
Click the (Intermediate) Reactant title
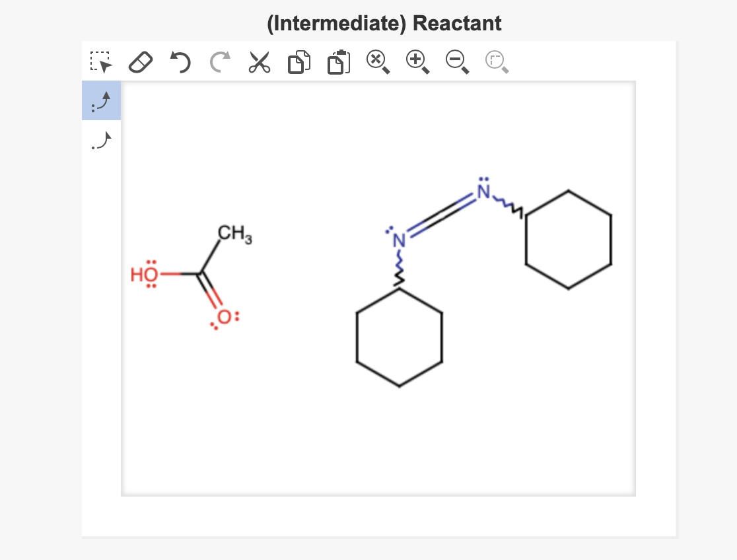pos(384,22)
